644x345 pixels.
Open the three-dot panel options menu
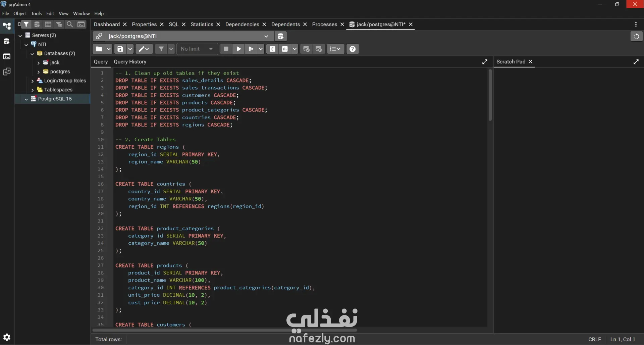[636, 24]
